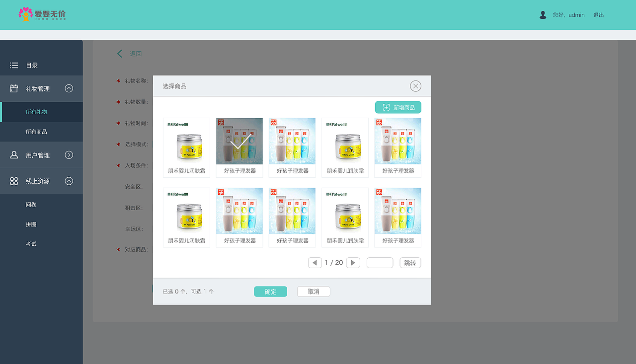Click the 爱婴无价 flower logo
The width and height of the screenshot is (636, 364).
click(x=25, y=14)
